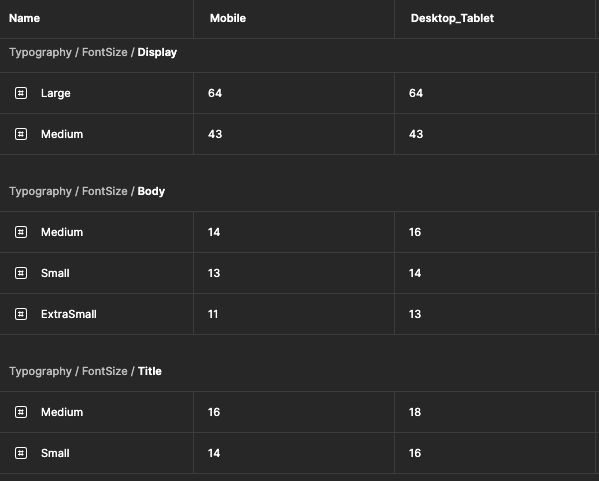Select the Typography / FontSize / Title group header
This screenshot has width=599, height=481.
85,371
